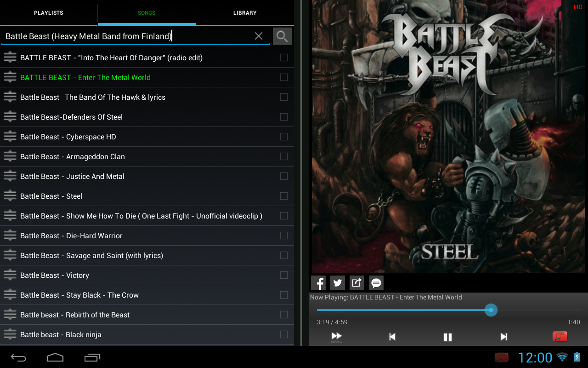The height and width of the screenshot is (368, 588).
Task: Tap the Now Playing title text
Action: 386,297
